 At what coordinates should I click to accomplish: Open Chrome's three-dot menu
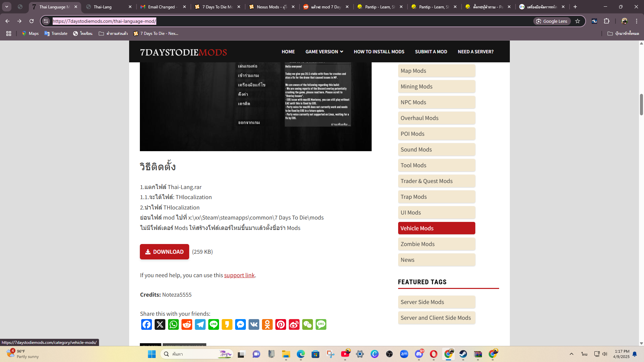click(637, 21)
